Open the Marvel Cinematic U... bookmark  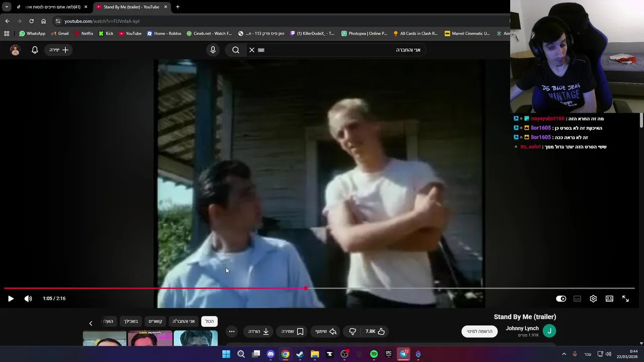tap(467, 34)
